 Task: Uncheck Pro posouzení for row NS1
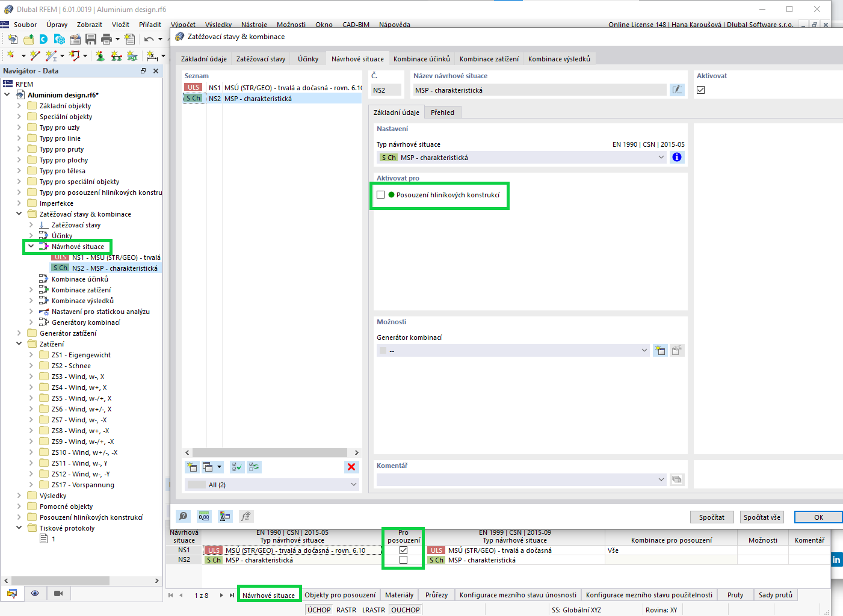403,550
